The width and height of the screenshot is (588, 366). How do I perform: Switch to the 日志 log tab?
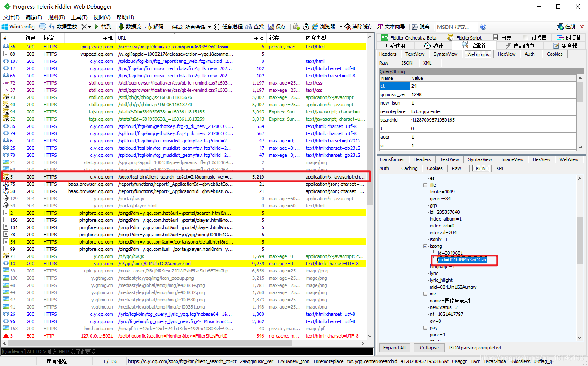point(502,38)
